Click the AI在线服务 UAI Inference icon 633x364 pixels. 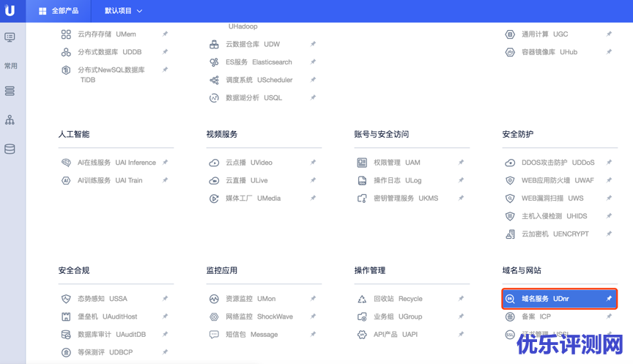coord(66,163)
